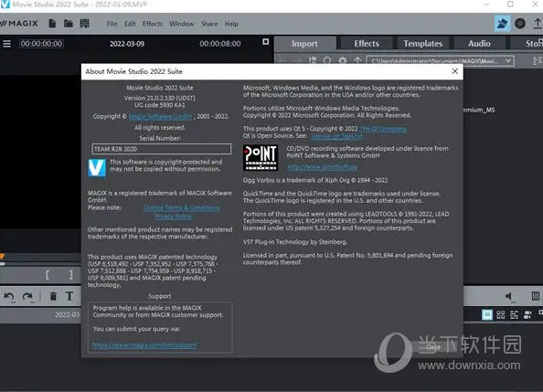This screenshot has width=543, height=392.
Task: Select the Title text T tool
Action: coord(69,296)
